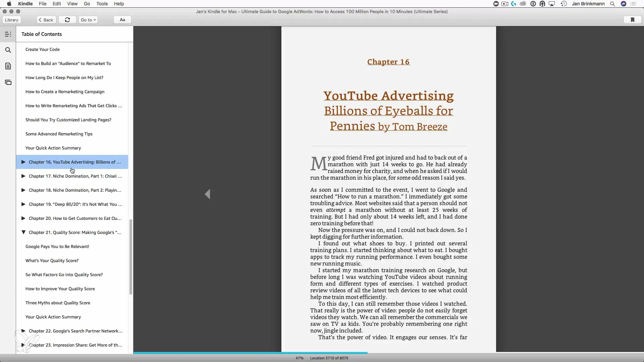
Task: Click the Library button
Action: click(12, 20)
